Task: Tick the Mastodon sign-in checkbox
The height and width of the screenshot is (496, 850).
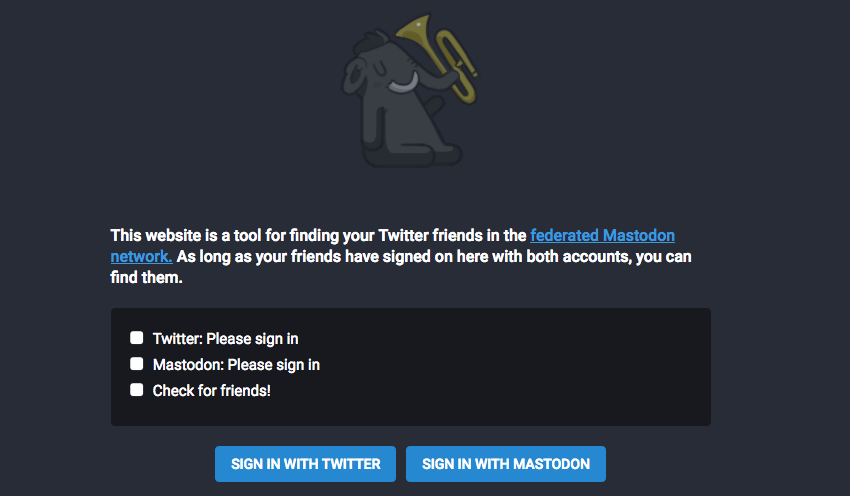Action: [137, 364]
